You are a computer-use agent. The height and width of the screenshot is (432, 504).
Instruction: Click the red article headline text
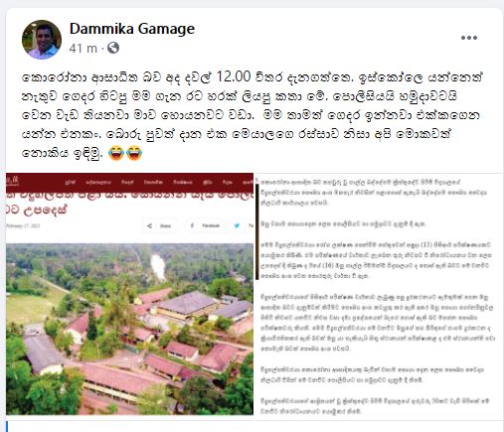pyautogui.click(x=129, y=203)
